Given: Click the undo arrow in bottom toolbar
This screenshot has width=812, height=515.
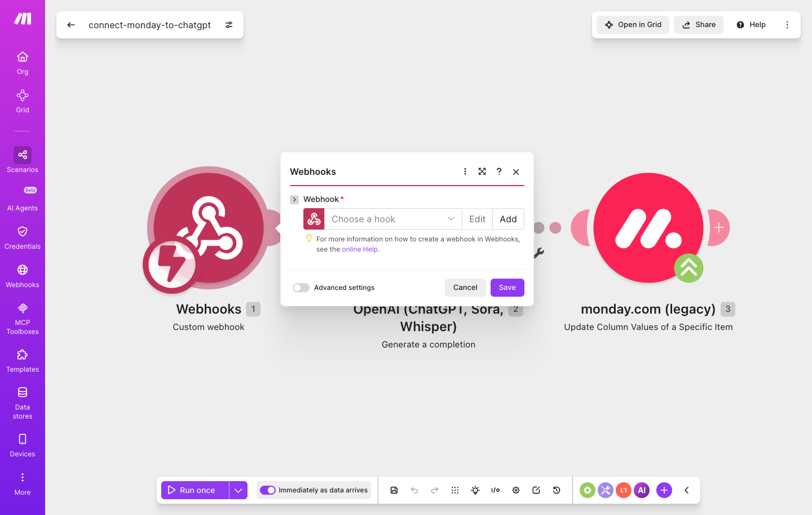Looking at the screenshot, I should click(414, 490).
